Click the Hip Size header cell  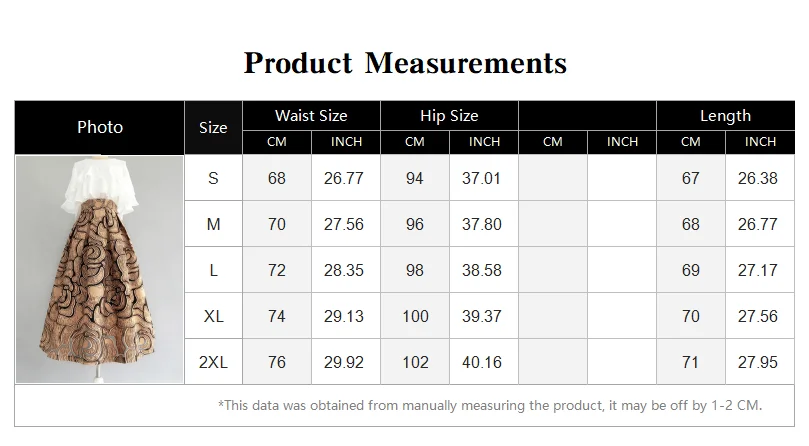tap(449, 116)
